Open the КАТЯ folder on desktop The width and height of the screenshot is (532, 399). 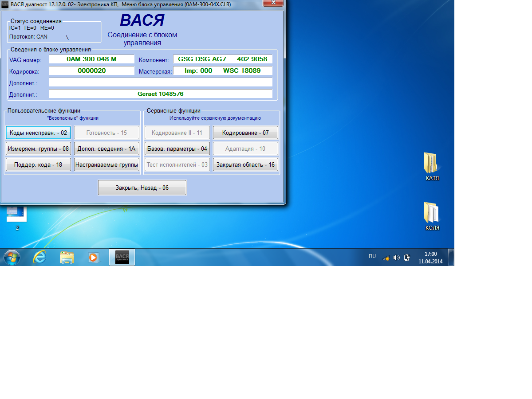click(x=432, y=164)
